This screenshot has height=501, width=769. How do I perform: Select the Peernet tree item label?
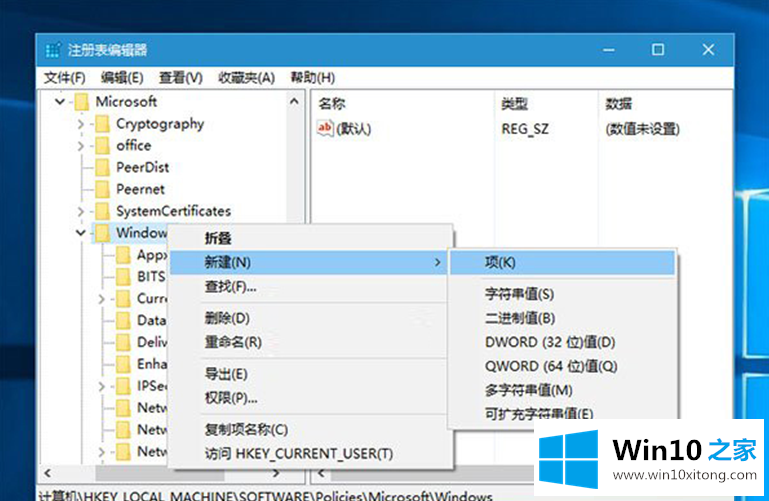click(x=140, y=189)
